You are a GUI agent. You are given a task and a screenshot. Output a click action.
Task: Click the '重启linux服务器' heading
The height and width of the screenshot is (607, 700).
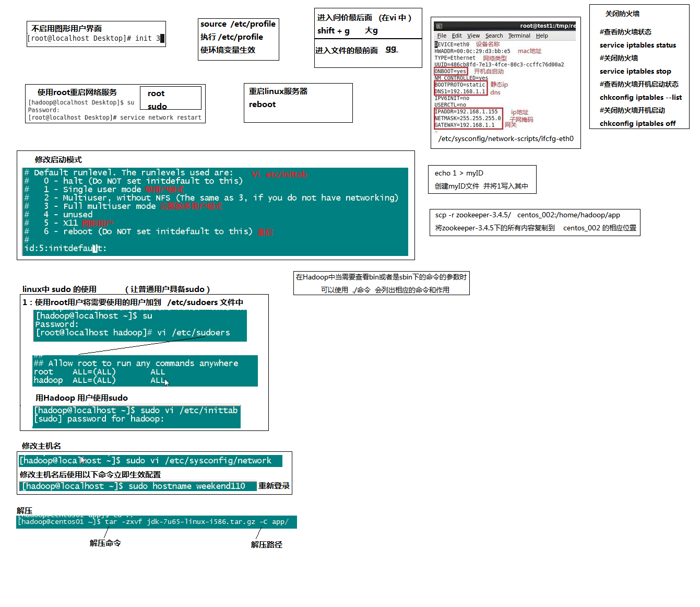[278, 91]
